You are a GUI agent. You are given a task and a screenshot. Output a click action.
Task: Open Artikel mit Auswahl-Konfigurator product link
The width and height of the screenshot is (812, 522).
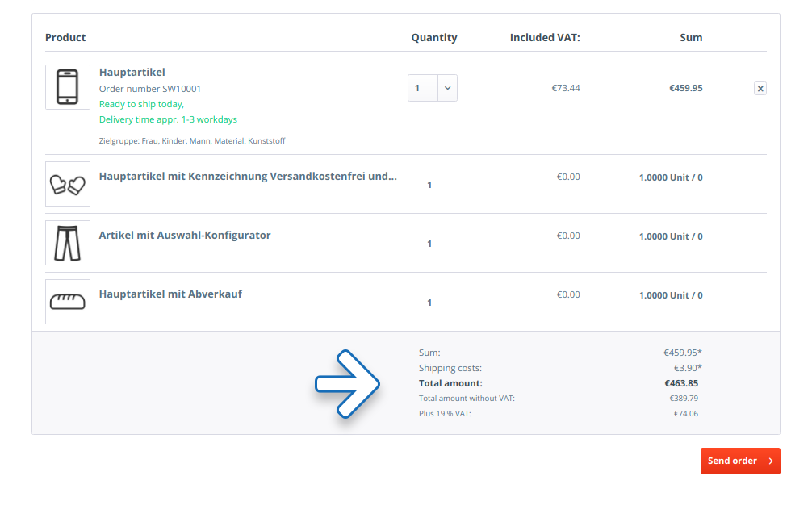[x=185, y=235]
